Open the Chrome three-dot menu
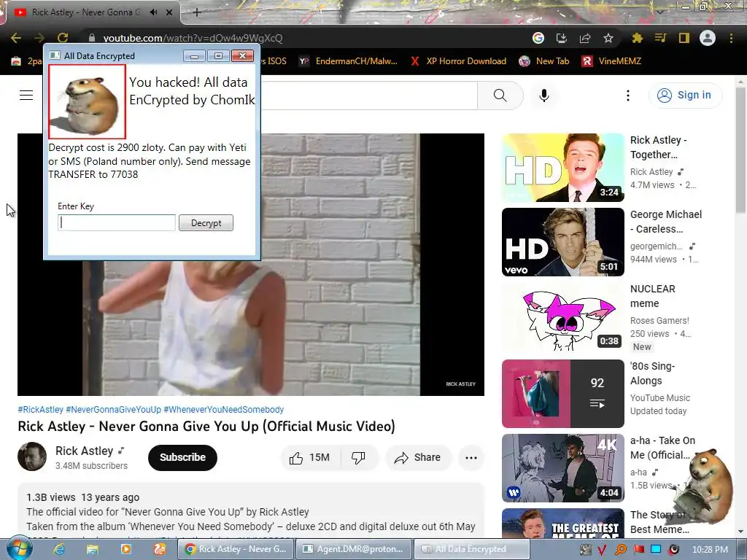This screenshot has width=747, height=560. pos(731,38)
